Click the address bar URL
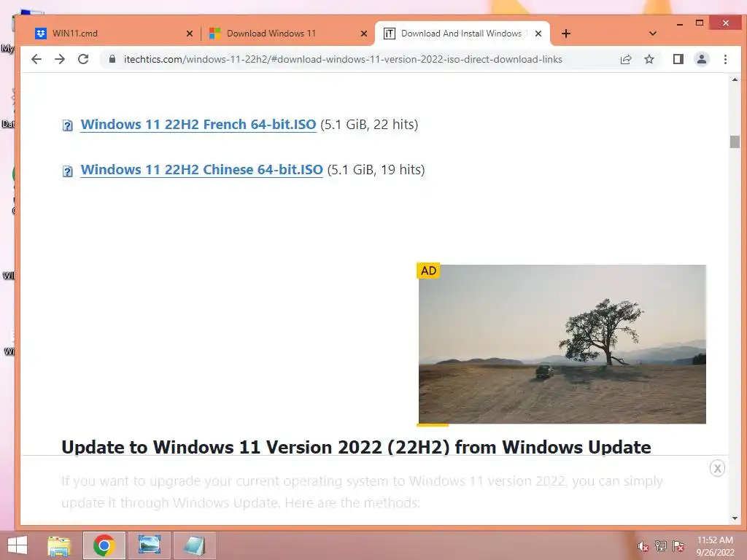The image size is (747, 560). tap(343, 59)
